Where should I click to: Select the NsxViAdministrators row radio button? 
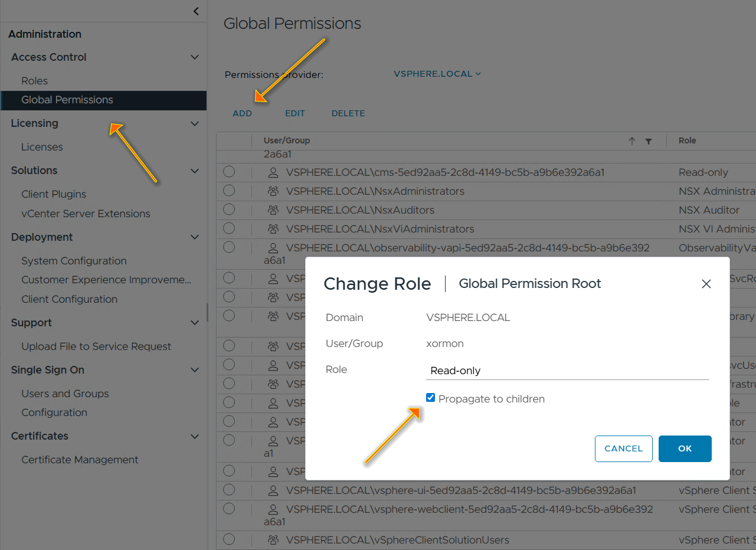(229, 228)
